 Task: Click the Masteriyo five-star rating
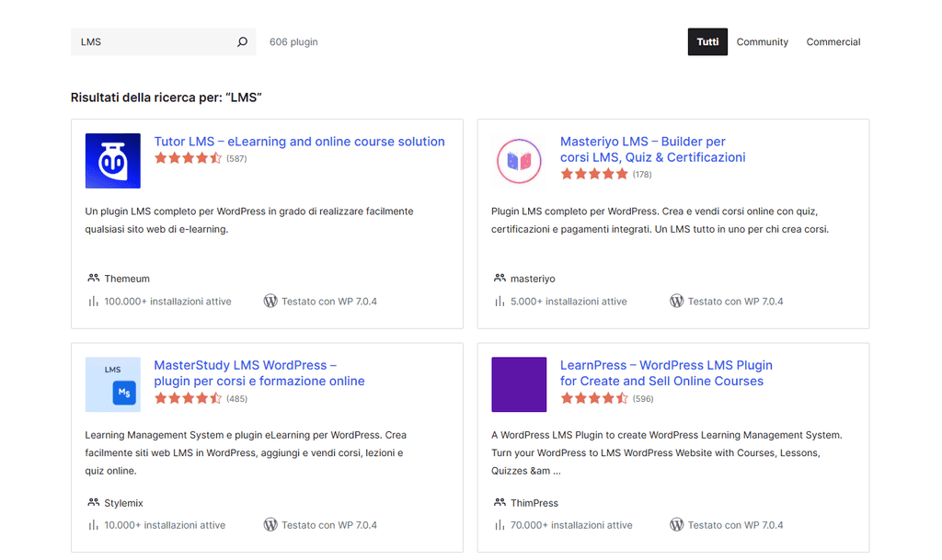point(594,174)
